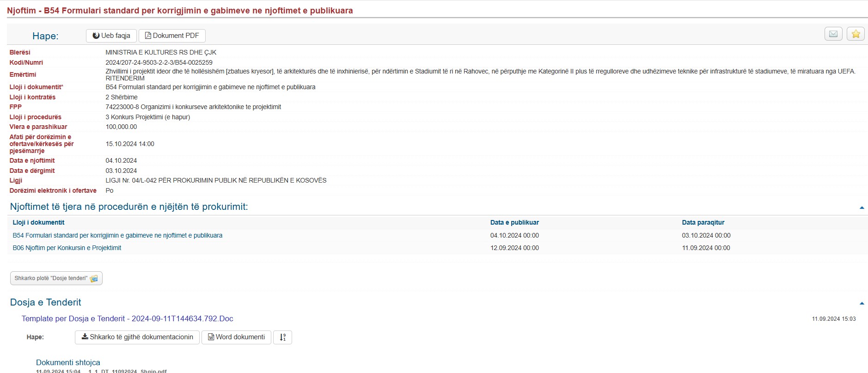Click the Dokumenti shtojca heading
868x373 pixels.
pyautogui.click(x=68, y=362)
